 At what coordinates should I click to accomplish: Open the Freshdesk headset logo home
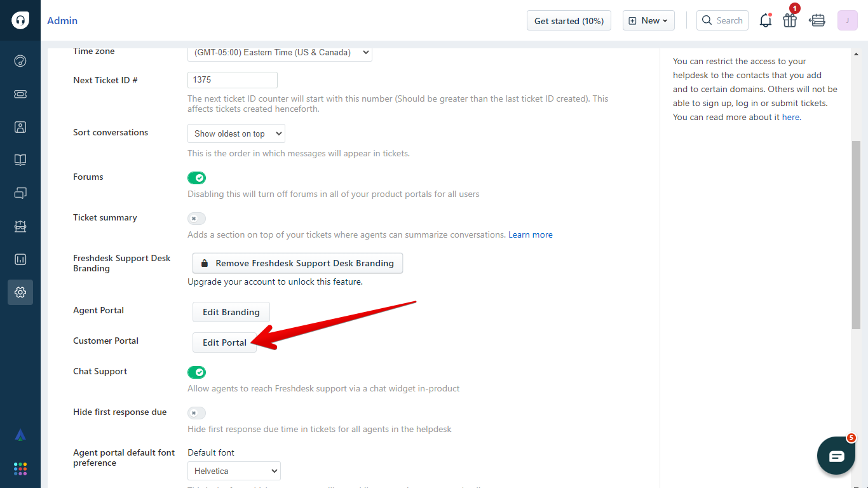coord(20,20)
